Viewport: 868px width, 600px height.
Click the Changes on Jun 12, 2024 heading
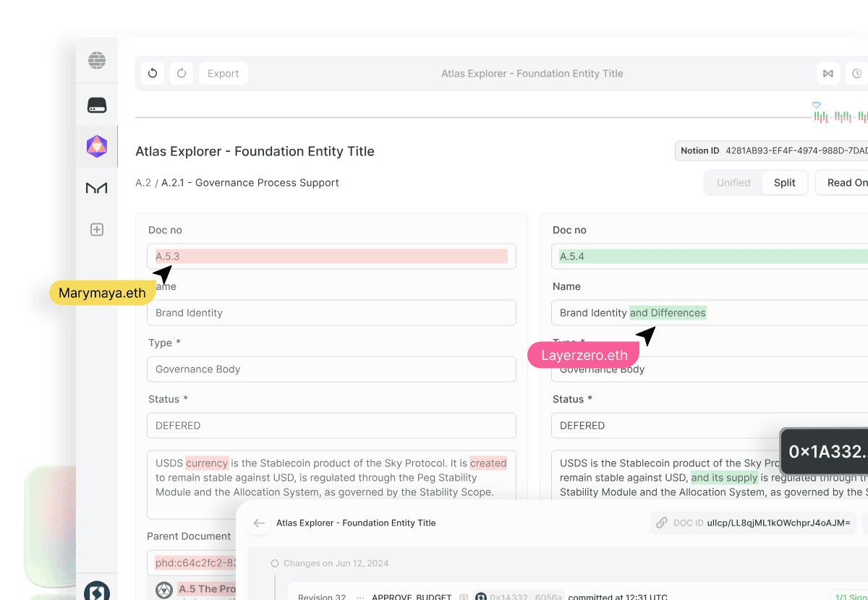(x=336, y=563)
